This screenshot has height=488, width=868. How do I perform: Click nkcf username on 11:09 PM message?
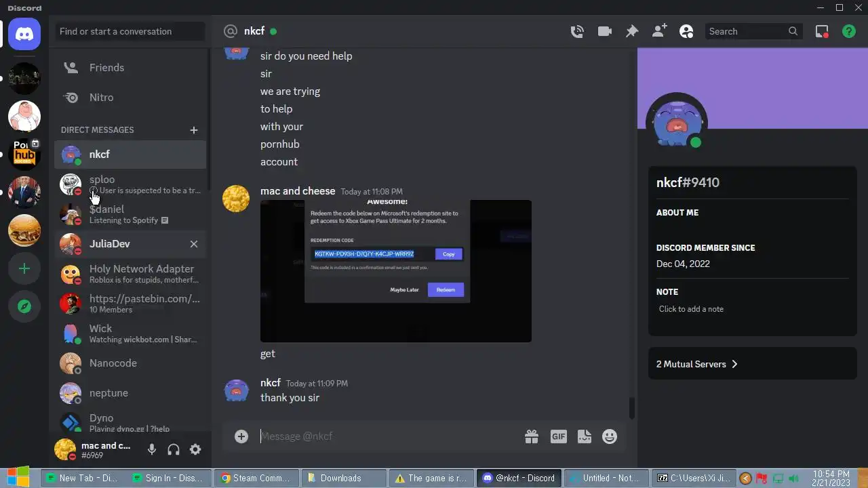pyautogui.click(x=271, y=383)
